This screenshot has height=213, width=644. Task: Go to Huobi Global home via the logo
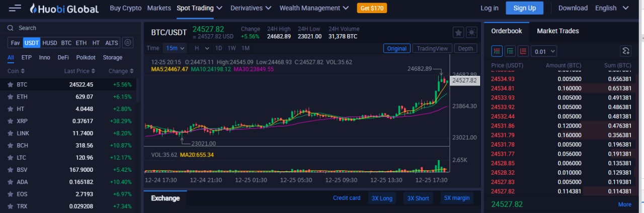(64, 8)
